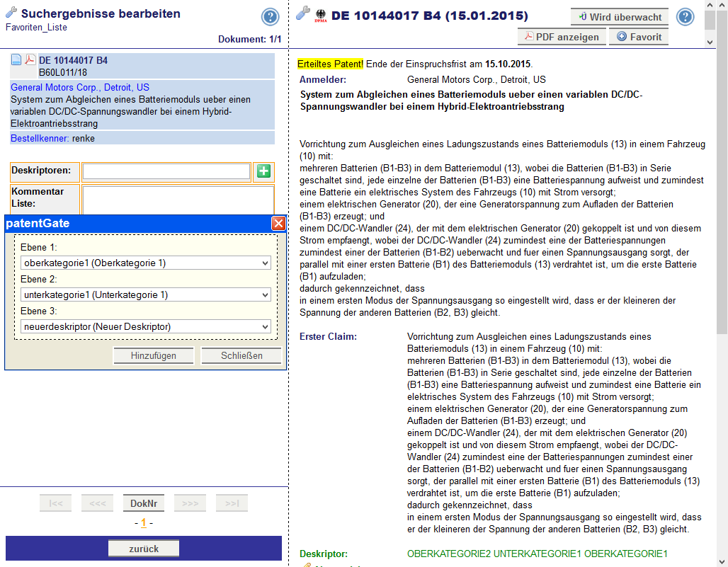Click the wrench icon beside Suchergebnisse bearbeiten
Image resolution: width=728 pixels, height=567 pixels.
click(x=11, y=13)
